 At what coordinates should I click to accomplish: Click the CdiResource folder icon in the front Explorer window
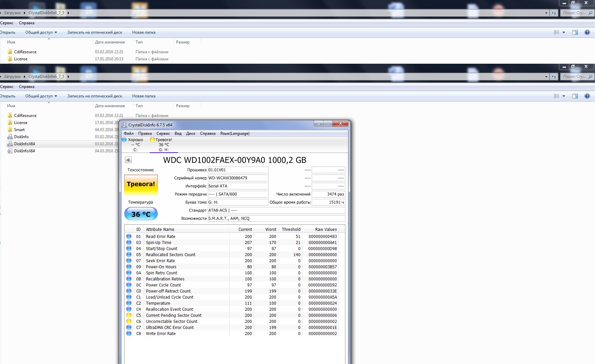(10, 115)
